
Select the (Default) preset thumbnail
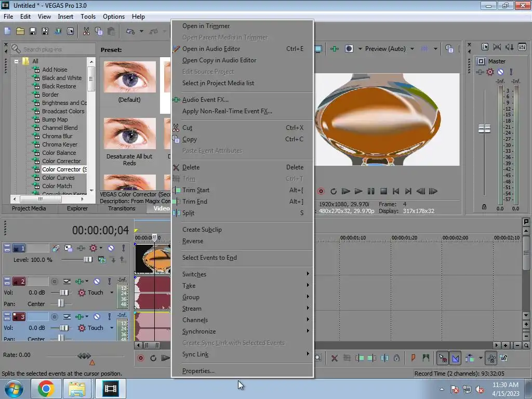129,77
